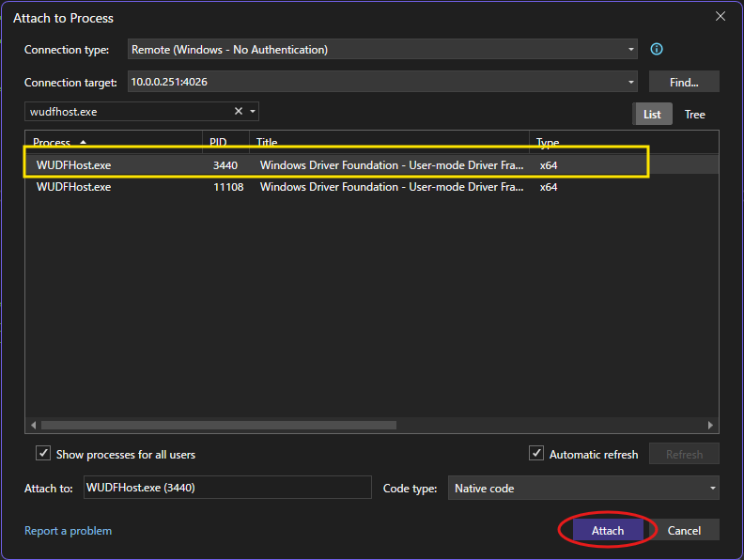Toggle Show processes for all users
The width and height of the screenshot is (744, 560).
[43, 454]
